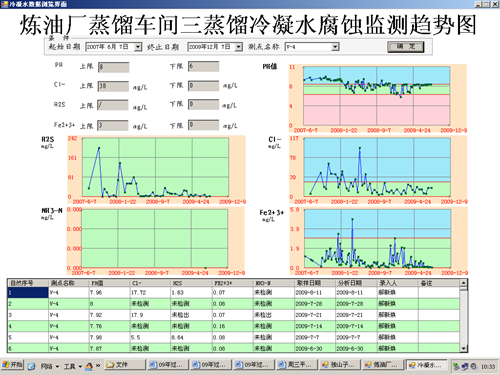Expand the quick launch overflow chevron
This screenshot has height=375, width=500.
tap(98, 366)
